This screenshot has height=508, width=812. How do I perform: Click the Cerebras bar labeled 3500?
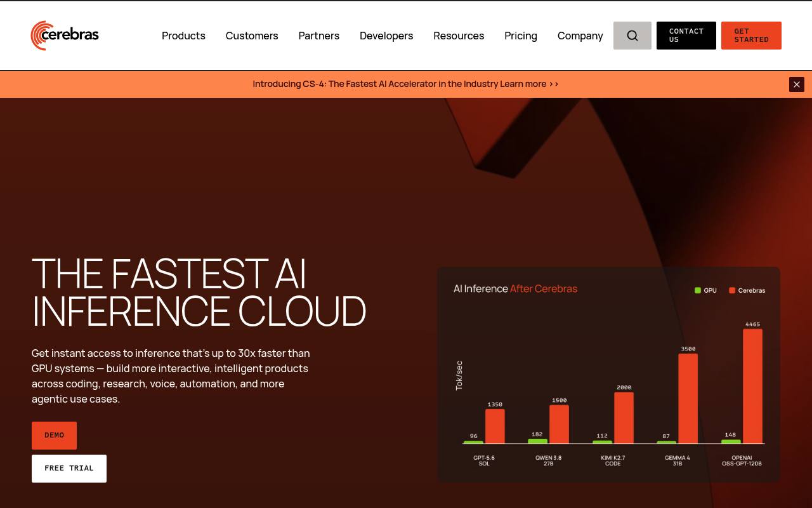[x=688, y=398]
